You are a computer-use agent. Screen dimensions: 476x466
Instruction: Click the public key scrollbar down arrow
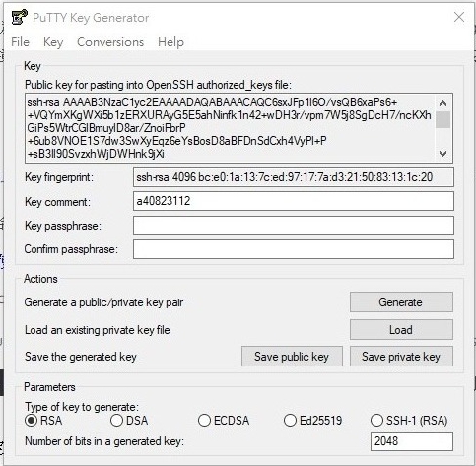[x=442, y=154]
